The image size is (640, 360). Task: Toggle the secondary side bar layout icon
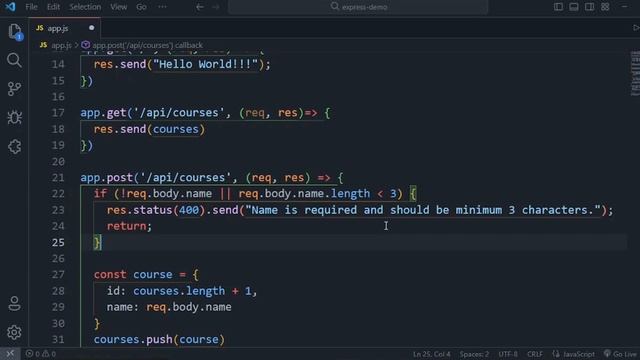coord(589,7)
